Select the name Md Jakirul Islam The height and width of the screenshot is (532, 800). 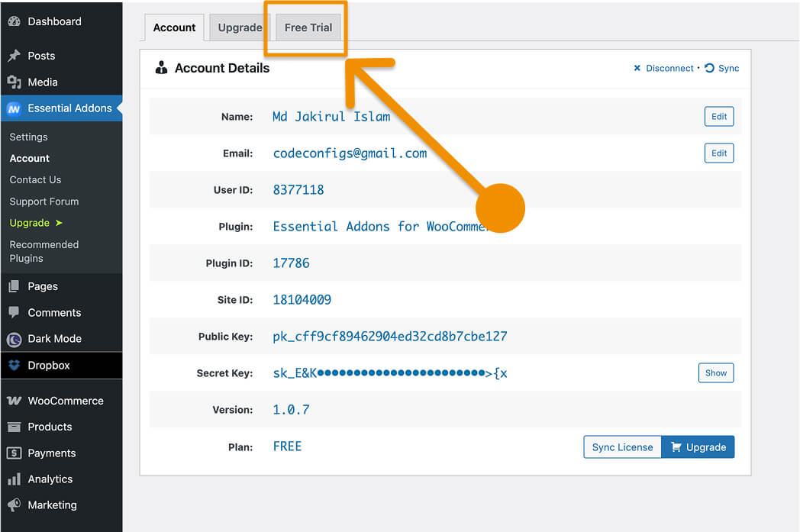coord(331,117)
